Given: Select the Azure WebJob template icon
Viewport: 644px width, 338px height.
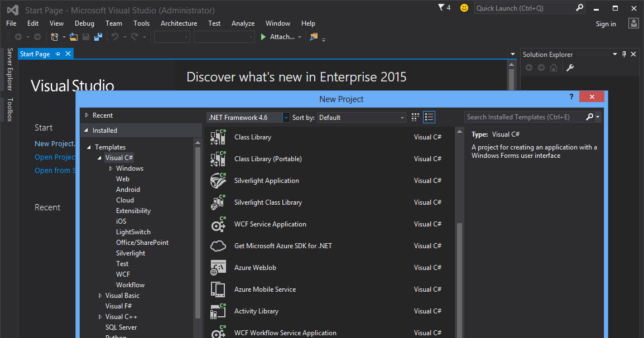Looking at the screenshot, I should [x=218, y=267].
